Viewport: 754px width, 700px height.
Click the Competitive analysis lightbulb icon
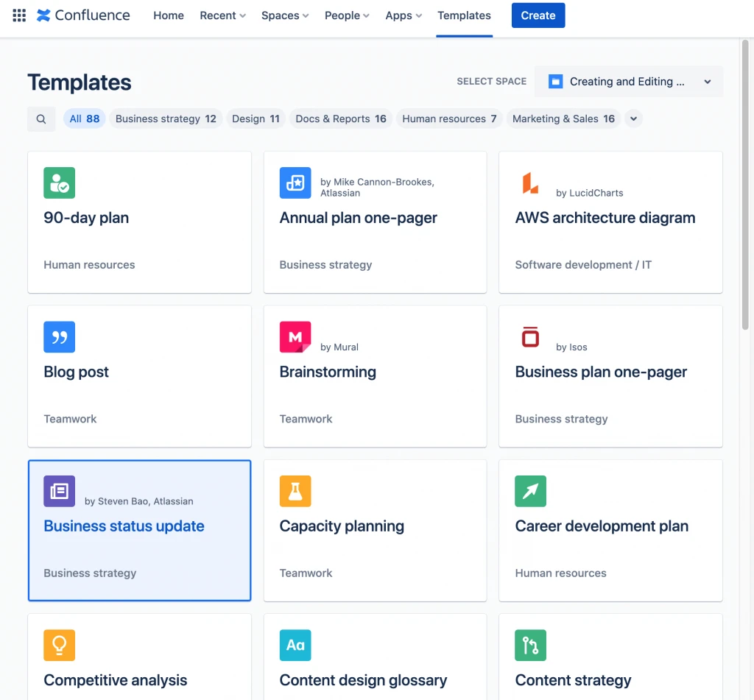point(59,646)
